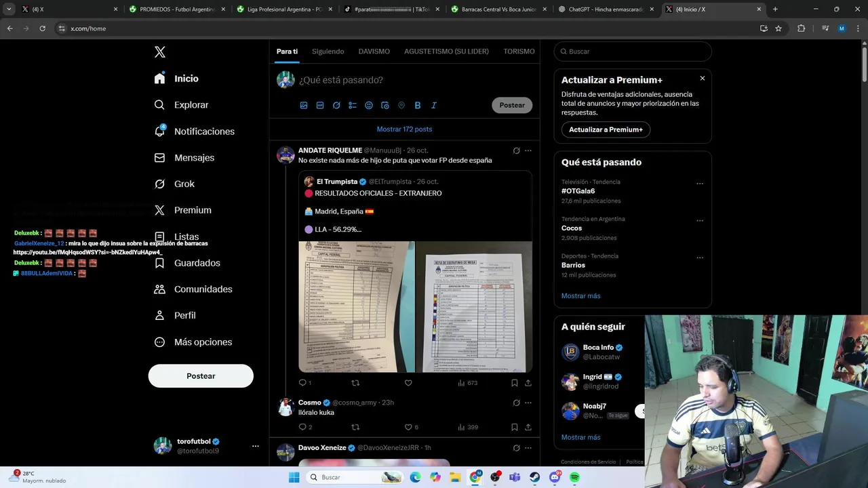Open Mensajes in the sidebar
The height and width of the screenshot is (488, 868).
[184, 157]
